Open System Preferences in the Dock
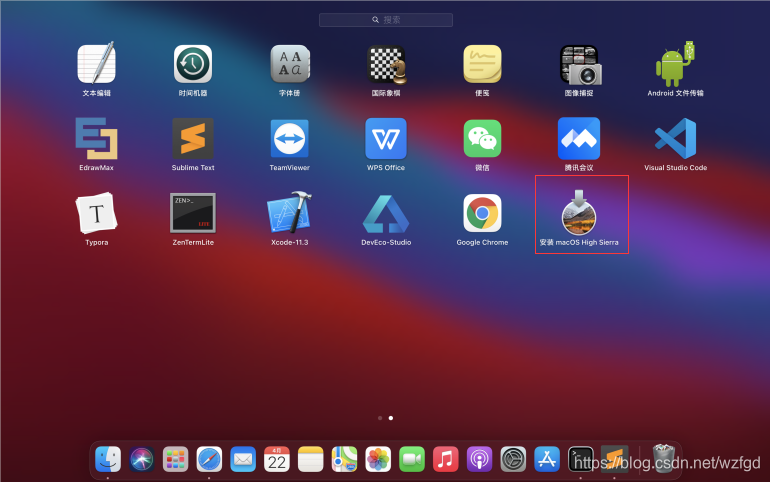The image size is (770, 482). [513, 459]
